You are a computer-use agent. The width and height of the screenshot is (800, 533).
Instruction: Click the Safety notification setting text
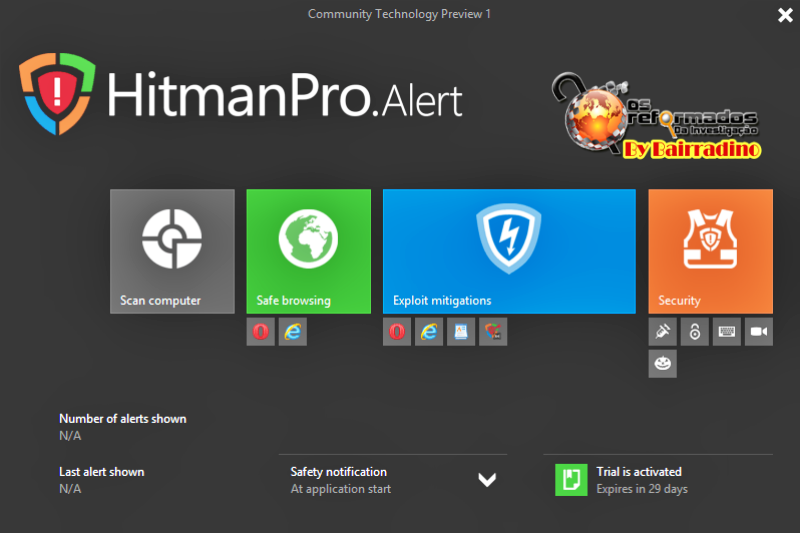click(x=340, y=480)
